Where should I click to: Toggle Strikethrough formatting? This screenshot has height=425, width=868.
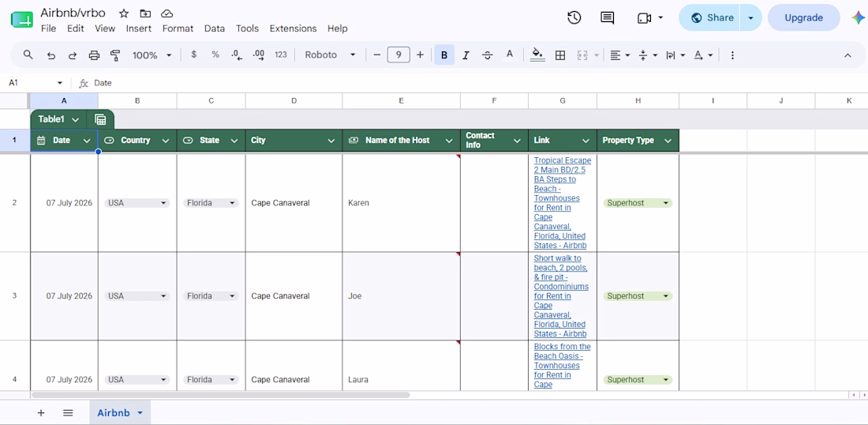[487, 55]
